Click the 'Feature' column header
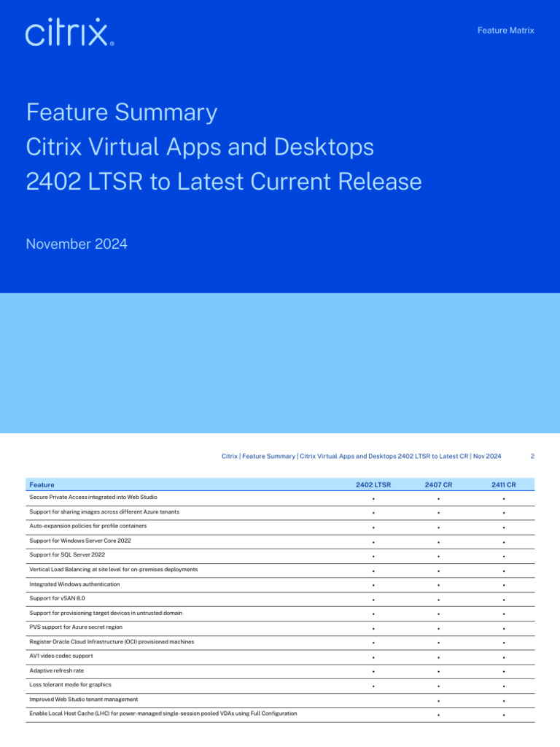 (42, 484)
